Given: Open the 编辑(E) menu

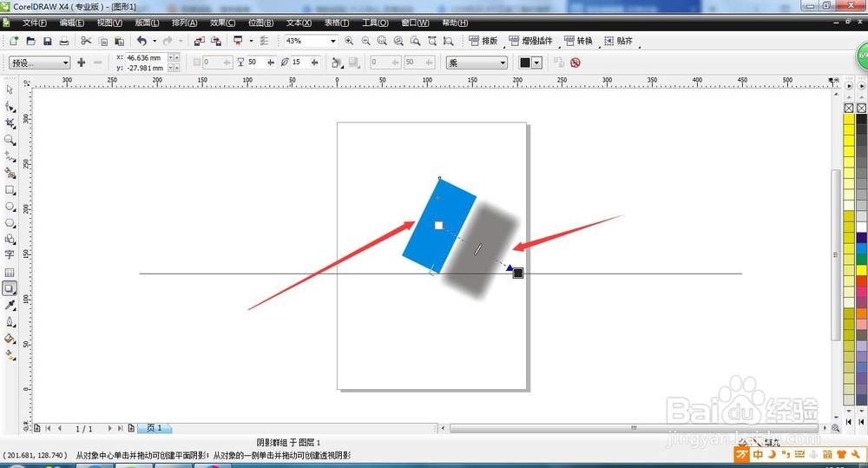Looking at the screenshot, I should click(72, 23).
